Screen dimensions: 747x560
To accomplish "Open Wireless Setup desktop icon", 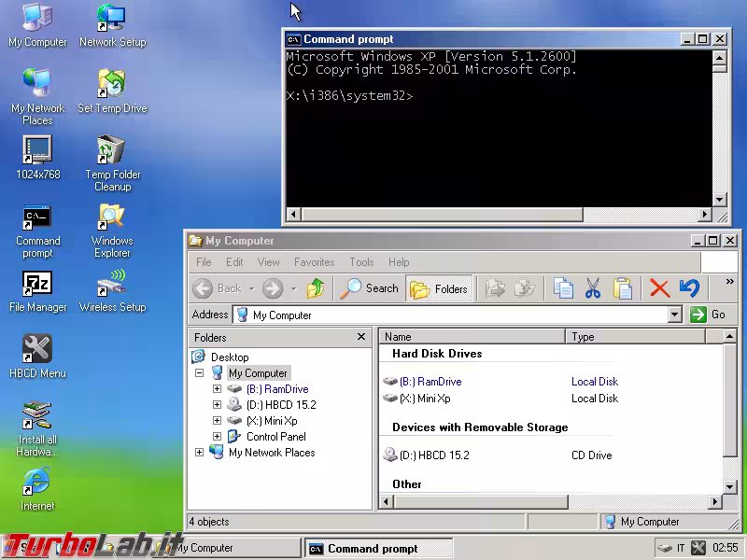I will pyautogui.click(x=112, y=284).
